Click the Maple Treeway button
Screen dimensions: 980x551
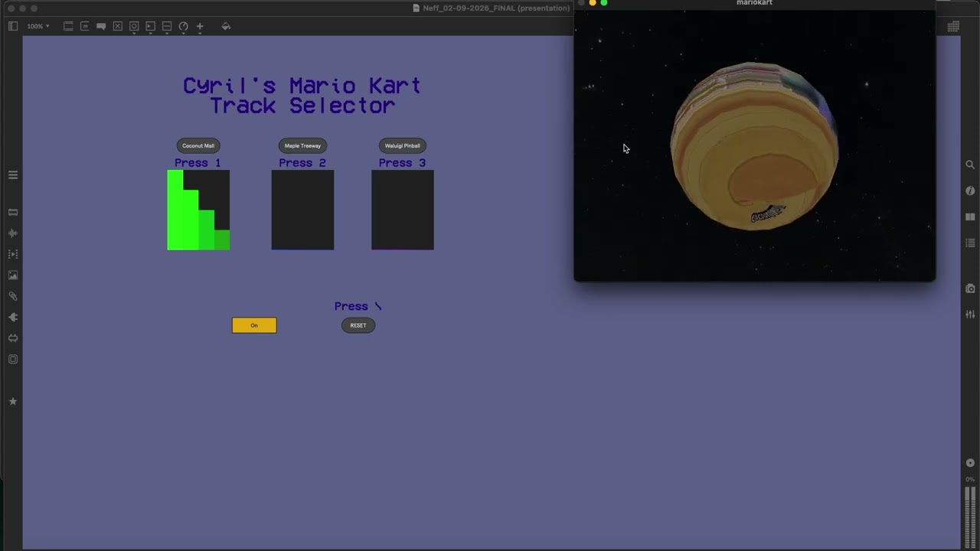pos(302,145)
